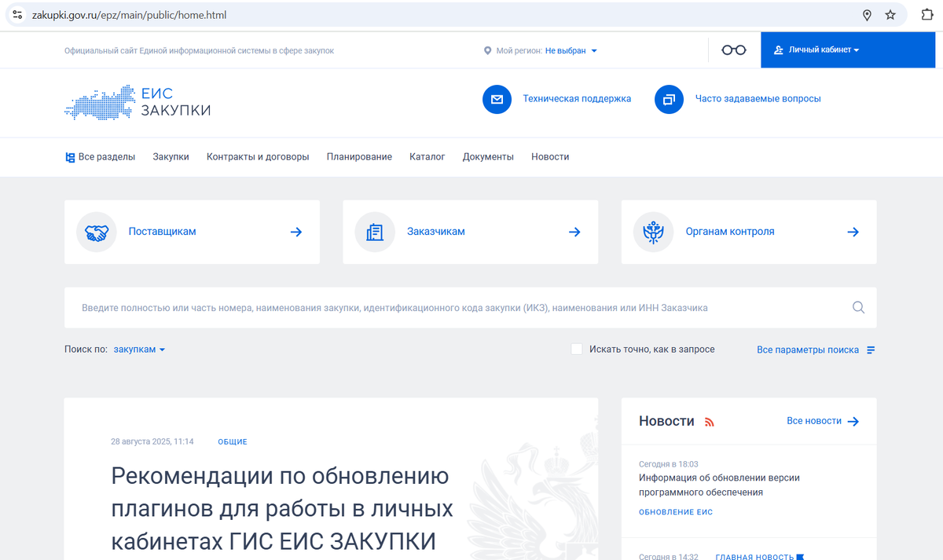
Task: Follow the Все новости link
Action: [x=814, y=421]
